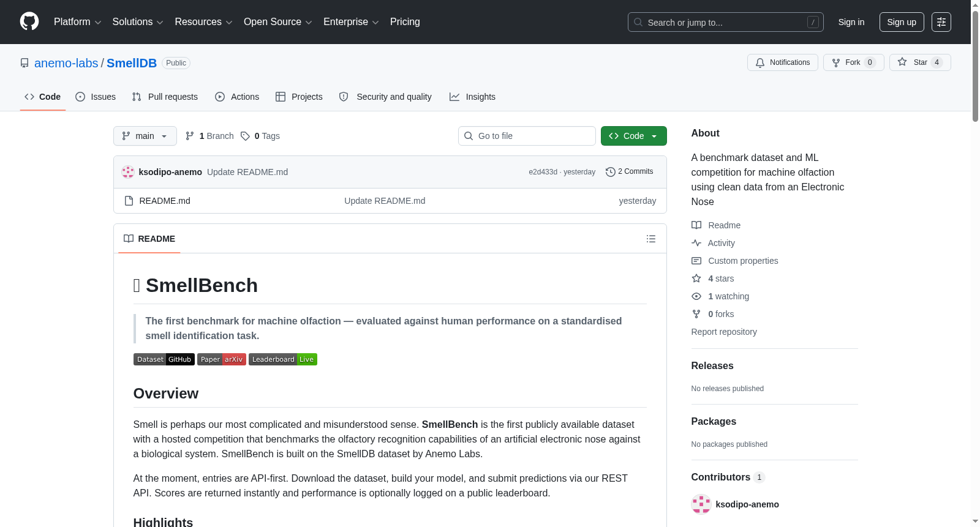Open the header appearance settings icon

tap(941, 22)
